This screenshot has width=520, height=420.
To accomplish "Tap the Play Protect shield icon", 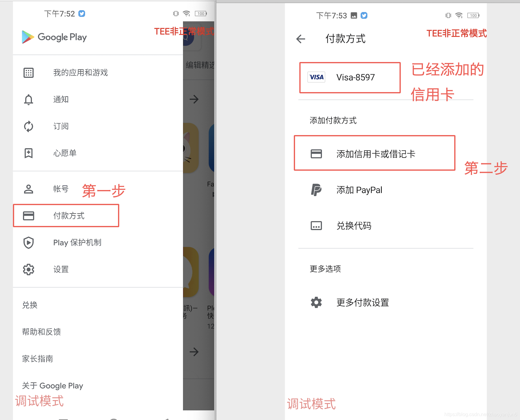I will [29, 243].
